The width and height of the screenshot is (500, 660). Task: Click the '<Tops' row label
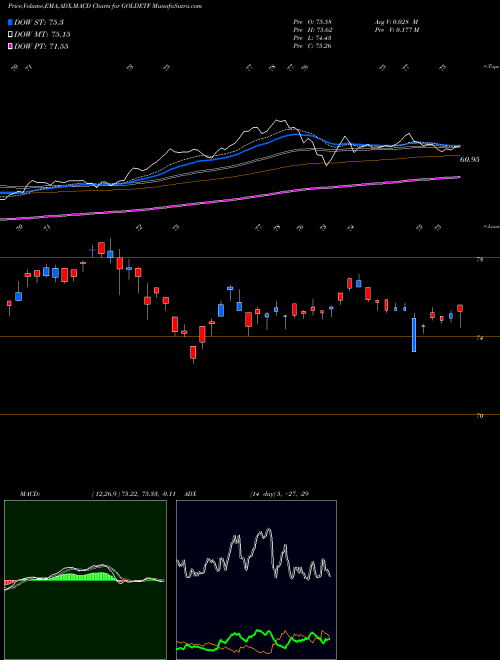[x=491, y=67]
